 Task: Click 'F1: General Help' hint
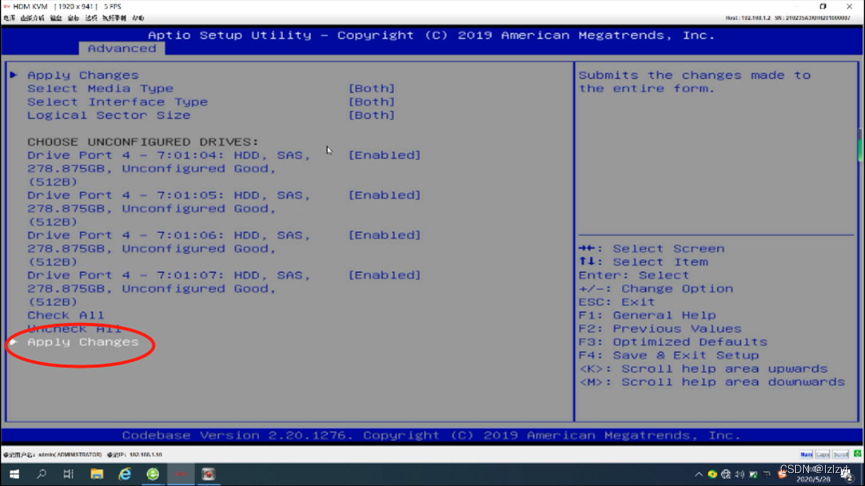[647, 316]
